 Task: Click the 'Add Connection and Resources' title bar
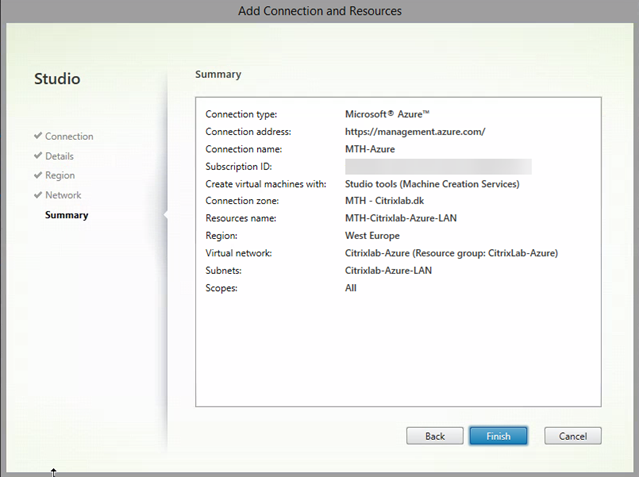point(320,11)
